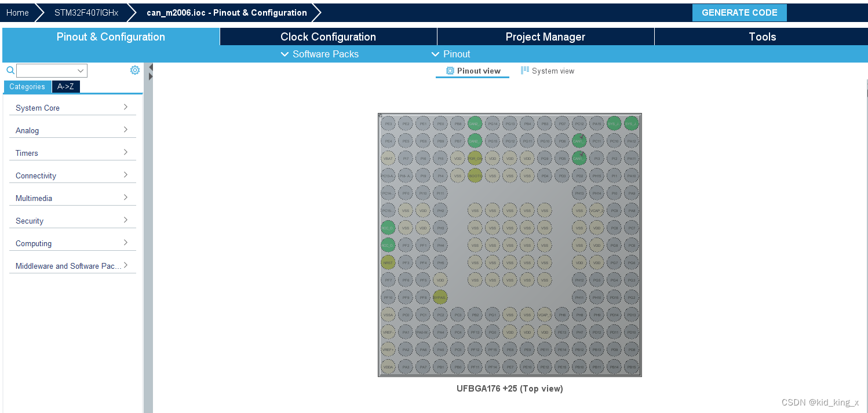
Task: Show peripherals sorted A->Z
Action: click(x=65, y=86)
